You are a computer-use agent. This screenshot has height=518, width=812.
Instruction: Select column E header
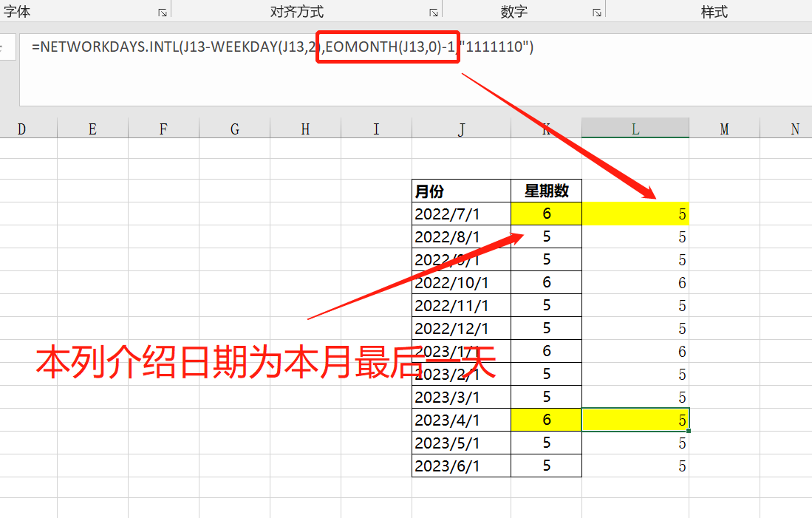(x=92, y=129)
